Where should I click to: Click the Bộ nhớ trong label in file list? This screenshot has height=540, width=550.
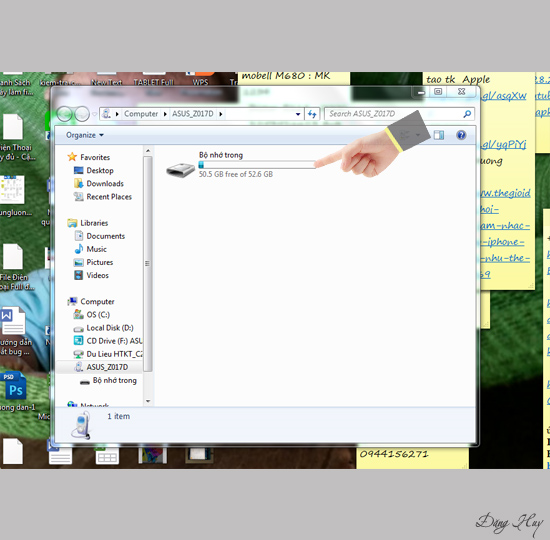(221, 155)
